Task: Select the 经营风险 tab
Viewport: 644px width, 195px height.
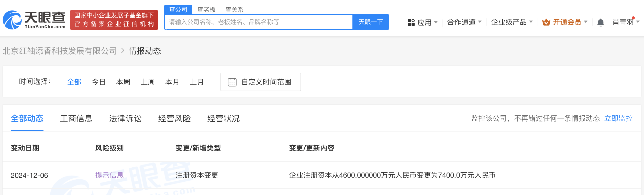Action: pyautogui.click(x=174, y=118)
